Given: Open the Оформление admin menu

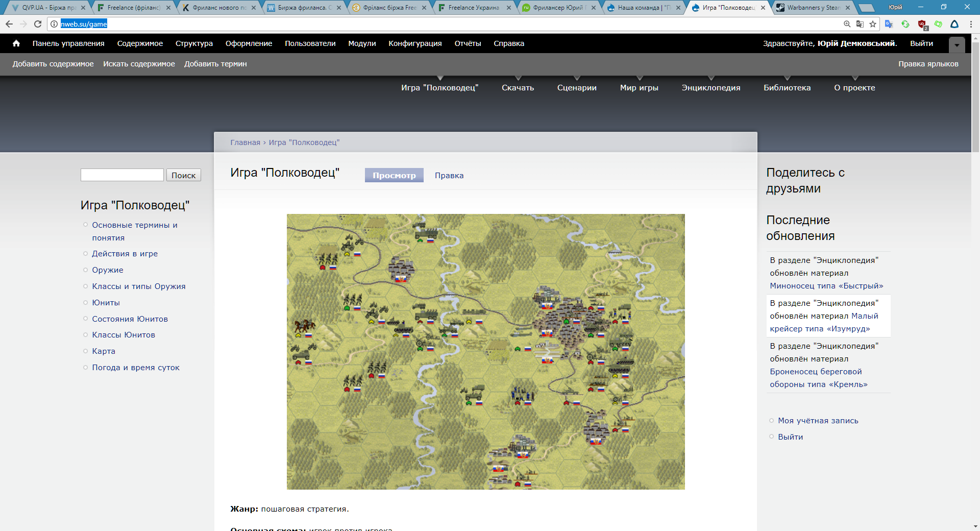Looking at the screenshot, I should [x=249, y=43].
